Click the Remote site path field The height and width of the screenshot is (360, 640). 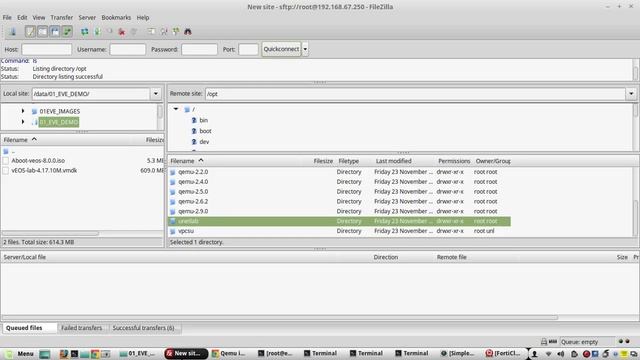pyautogui.click(x=415, y=94)
